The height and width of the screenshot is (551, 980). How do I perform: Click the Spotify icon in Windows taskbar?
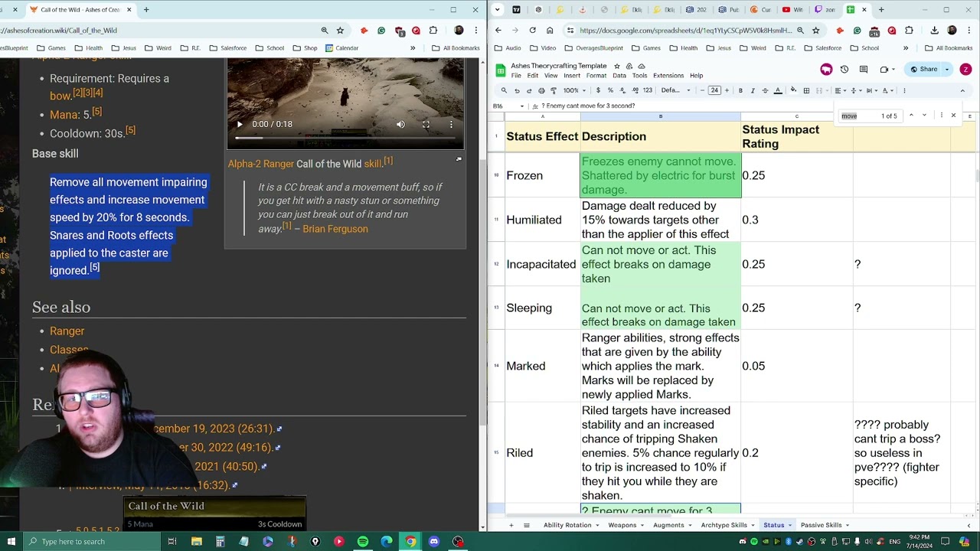tap(363, 542)
